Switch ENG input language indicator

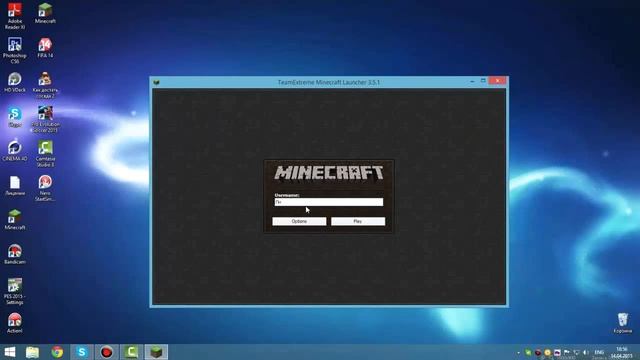coord(599,352)
